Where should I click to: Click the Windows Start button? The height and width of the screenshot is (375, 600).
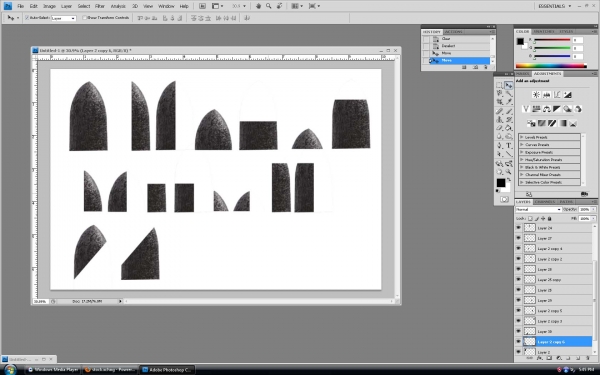tap(10, 369)
